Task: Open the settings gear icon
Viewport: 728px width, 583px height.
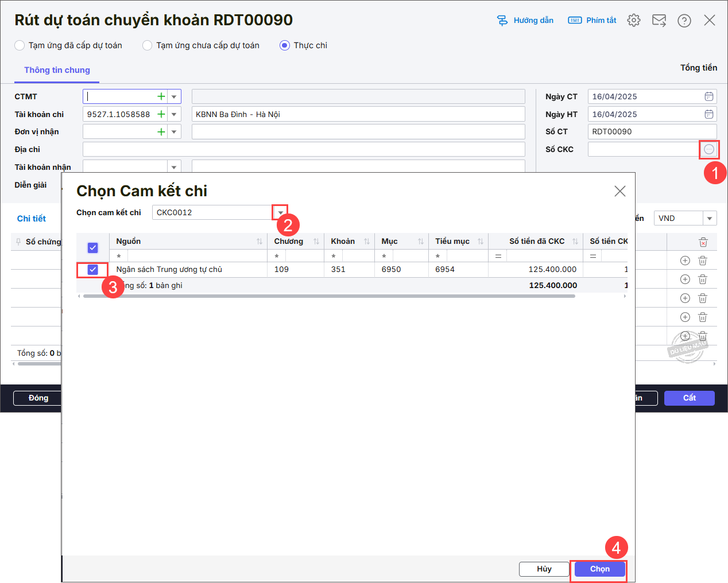Action: 634,21
